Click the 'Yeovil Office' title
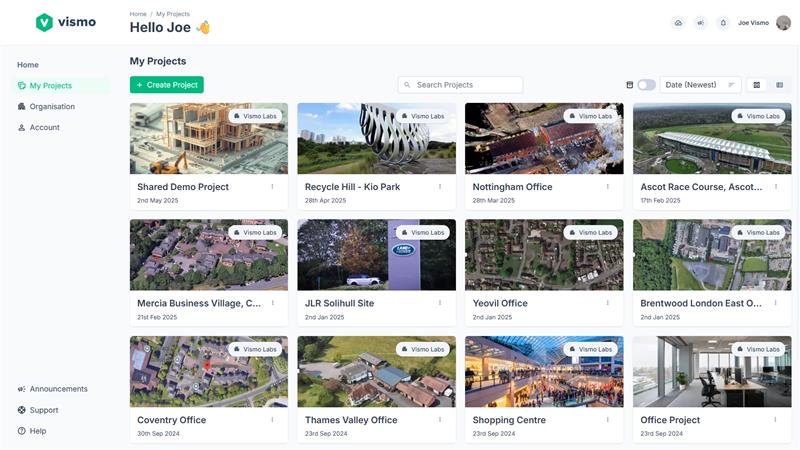Image resolution: width=800 pixels, height=450 pixels. pyautogui.click(x=500, y=303)
